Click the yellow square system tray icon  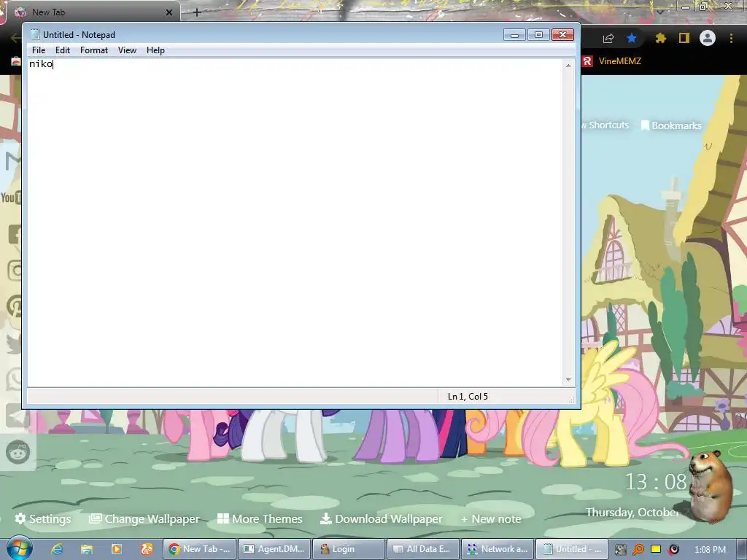pyautogui.click(x=656, y=549)
